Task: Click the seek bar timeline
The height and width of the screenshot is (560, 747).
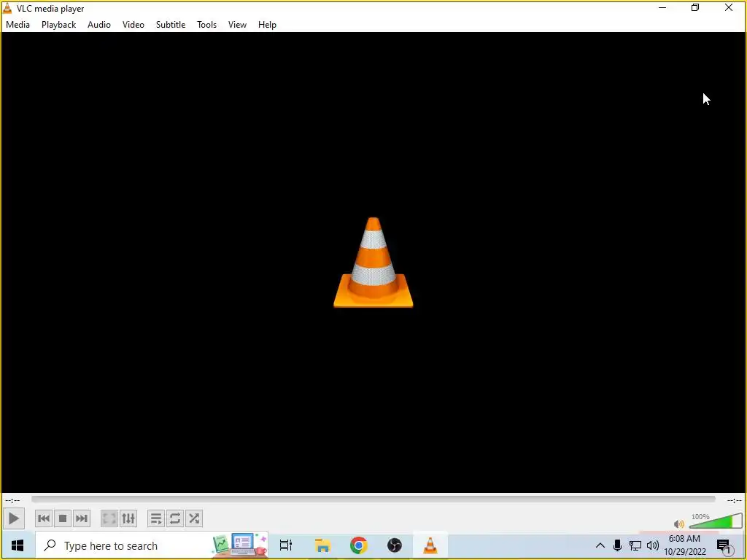Action: coord(373,499)
